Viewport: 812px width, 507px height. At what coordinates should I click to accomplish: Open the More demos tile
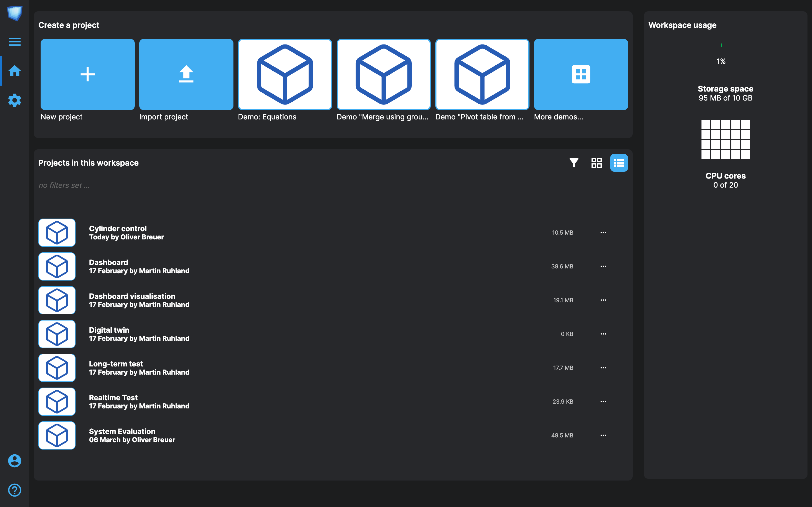pos(581,74)
